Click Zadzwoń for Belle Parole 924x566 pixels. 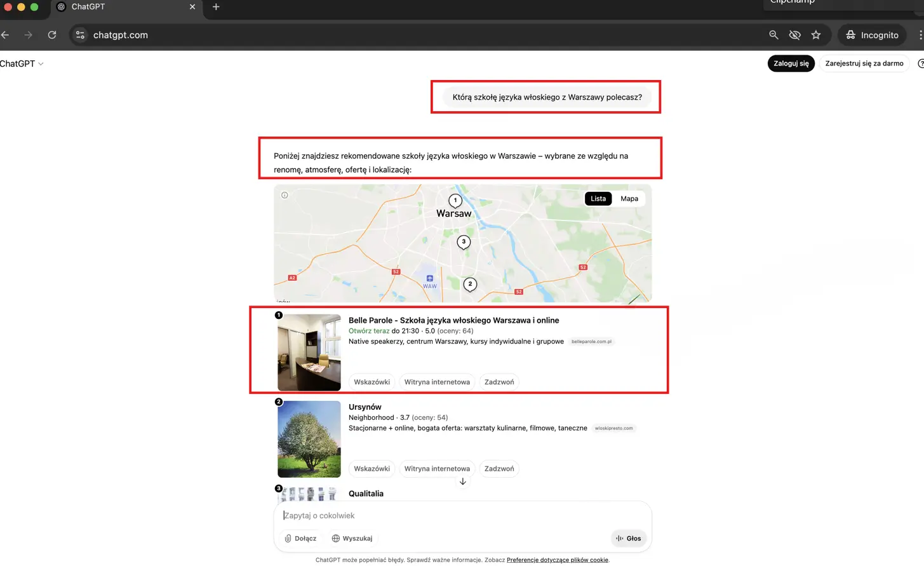(x=499, y=382)
